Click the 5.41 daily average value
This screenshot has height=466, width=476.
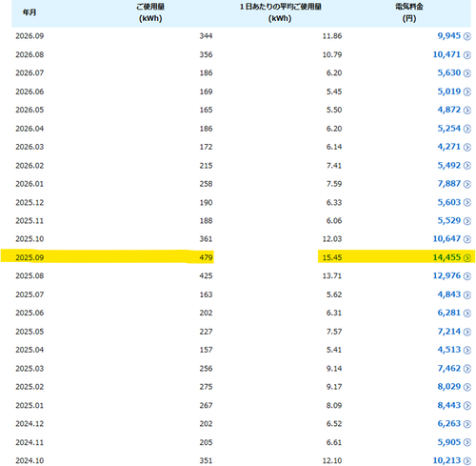coord(334,350)
